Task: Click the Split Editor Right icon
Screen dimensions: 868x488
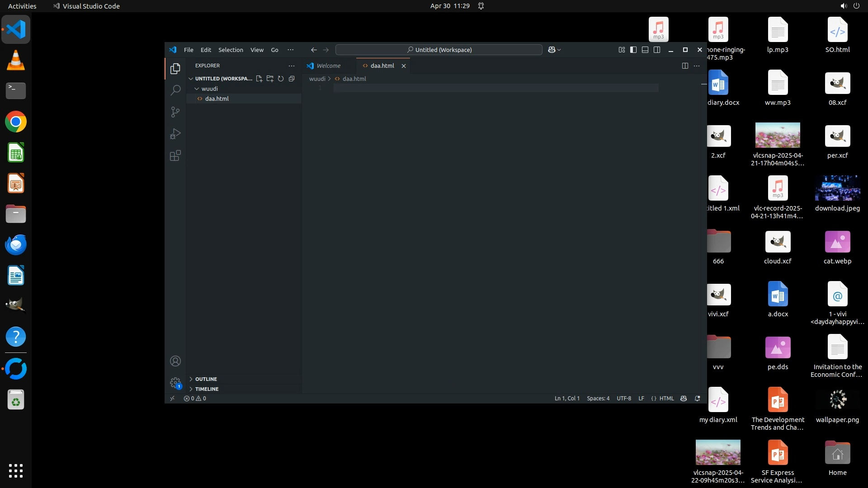Action: [685, 66]
